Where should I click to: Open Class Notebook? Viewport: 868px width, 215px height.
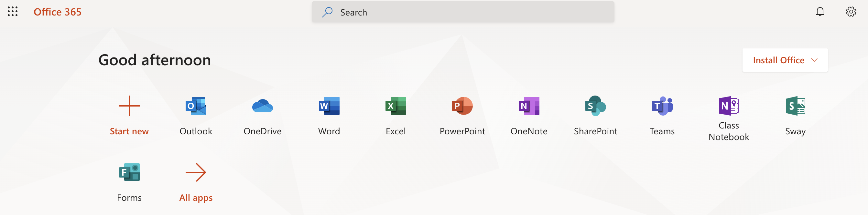coord(729,119)
